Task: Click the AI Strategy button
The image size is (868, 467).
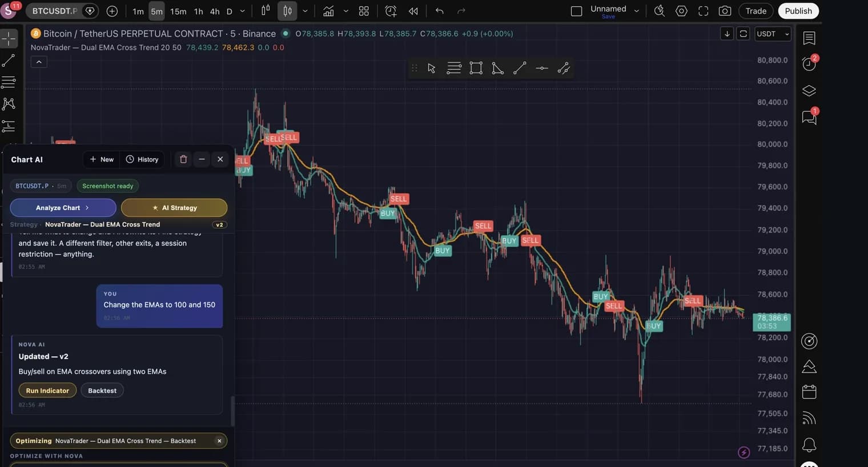Action: [174, 208]
